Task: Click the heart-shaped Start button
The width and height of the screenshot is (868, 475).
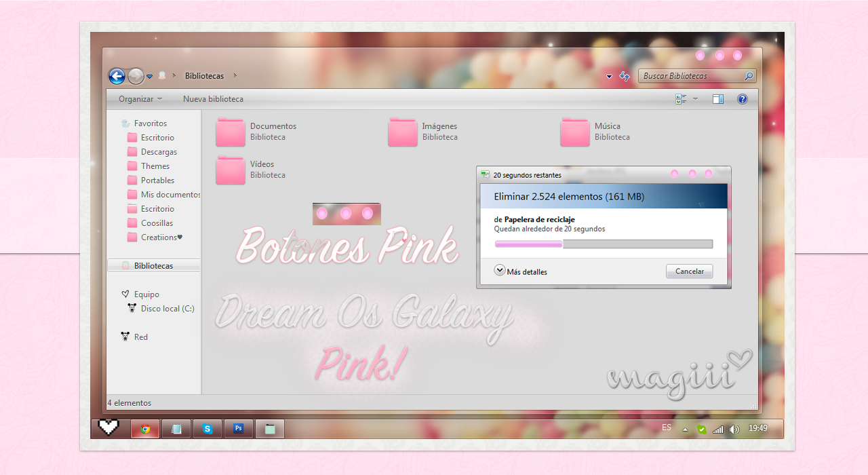Action: click(108, 428)
